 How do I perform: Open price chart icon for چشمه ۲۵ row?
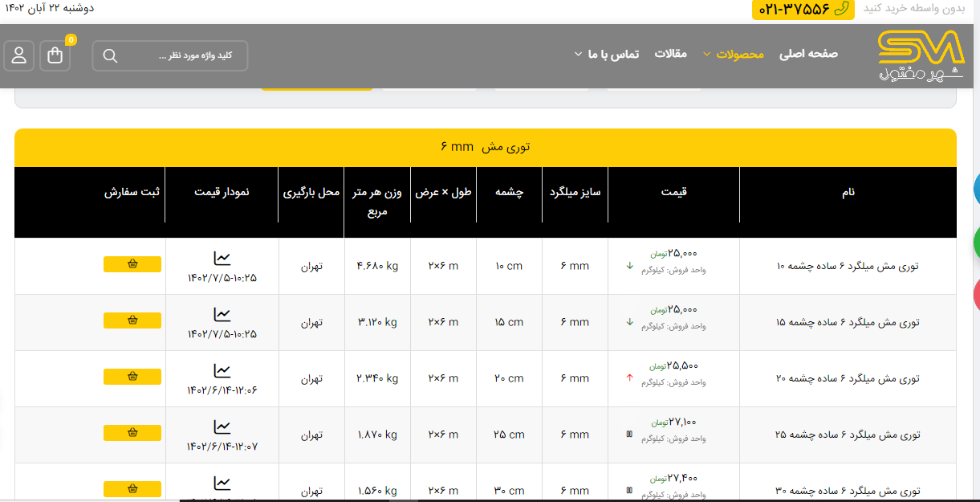click(222, 427)
